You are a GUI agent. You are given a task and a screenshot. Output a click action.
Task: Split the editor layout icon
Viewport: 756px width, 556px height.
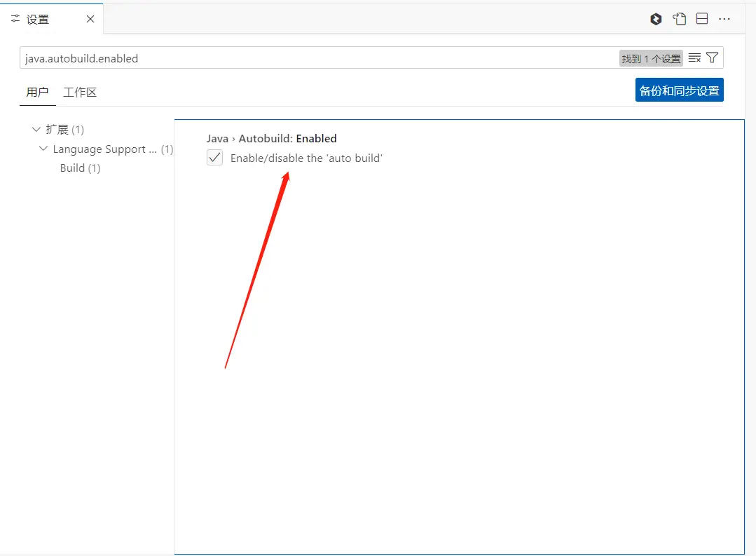702,19
